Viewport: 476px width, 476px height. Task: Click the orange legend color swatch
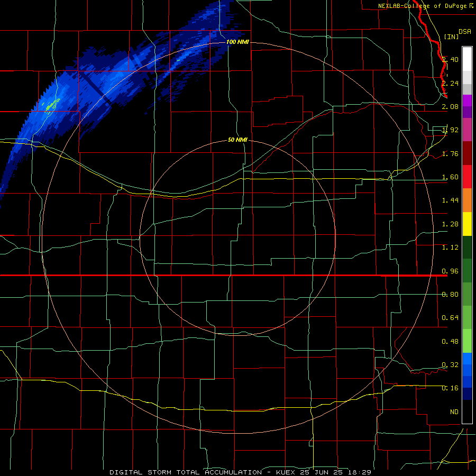[467, 200]
